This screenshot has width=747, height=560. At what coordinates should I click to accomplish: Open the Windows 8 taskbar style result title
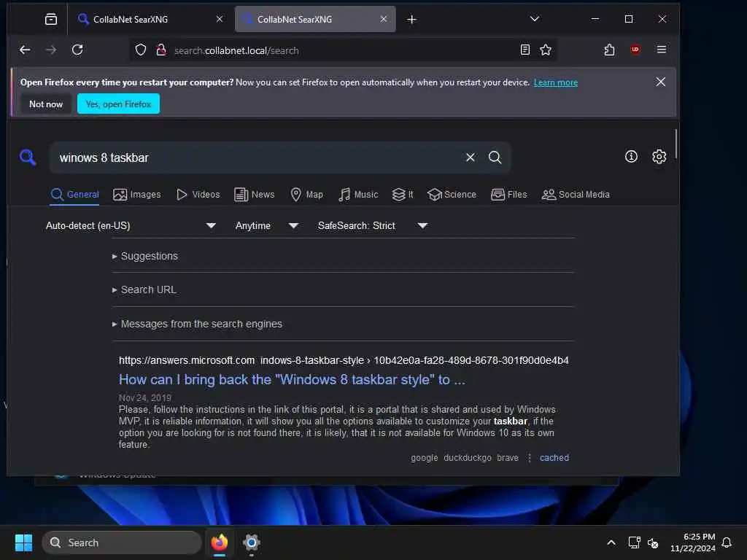tap(292, 380)
